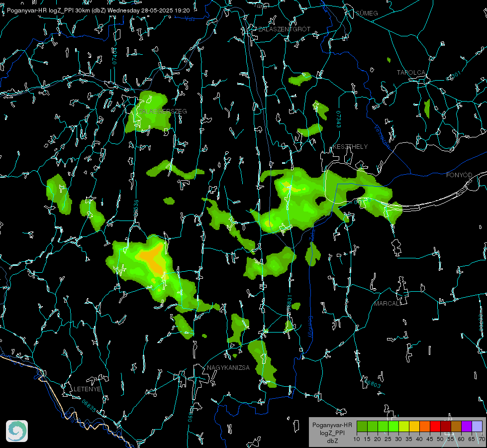Select the dark green 10-15 dBZ legend swatch
The image size is (487, 448).
tap(362, 426)
